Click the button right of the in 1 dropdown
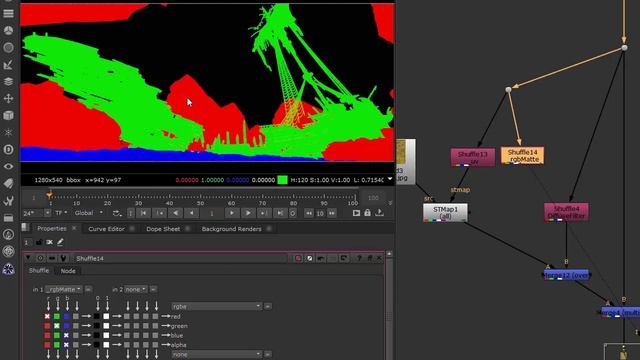Viewport: 640px width, 360px height. (88, 289)
